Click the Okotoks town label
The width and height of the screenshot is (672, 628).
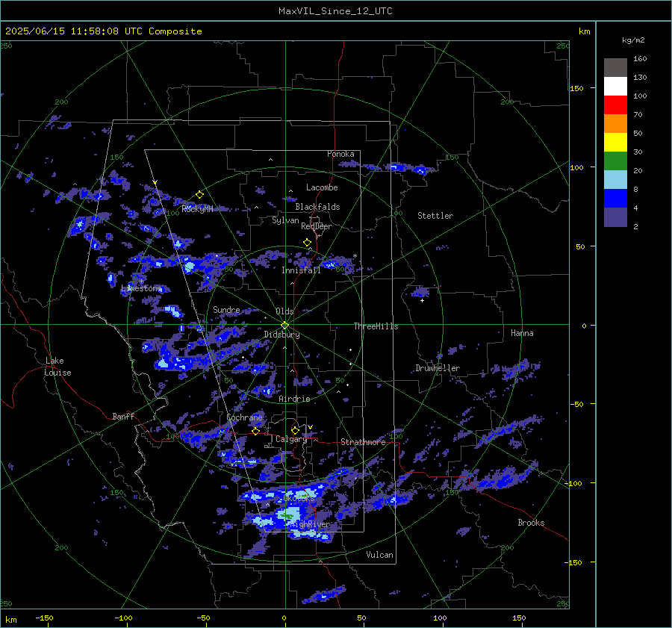[299, 499]
